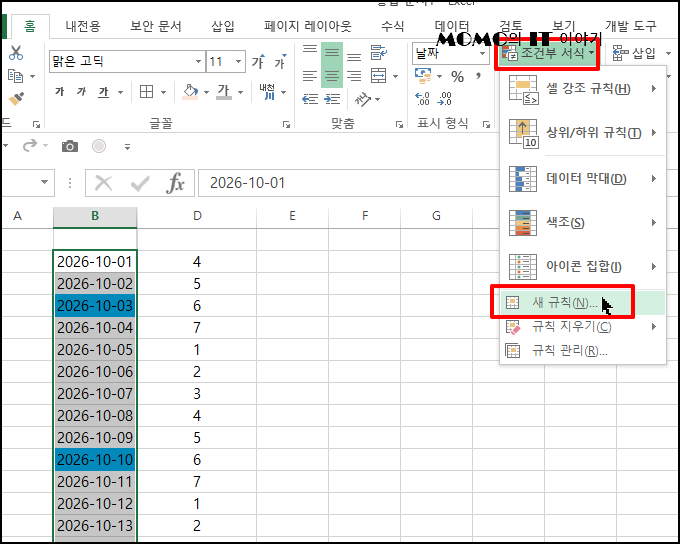Align text to the right
Screen dimensions: 680x544
coord(354,76)
